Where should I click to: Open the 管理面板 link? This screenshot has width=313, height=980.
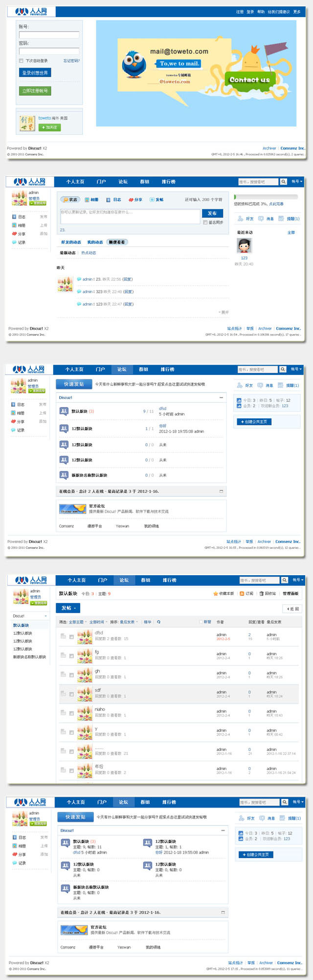pos(291,594)
